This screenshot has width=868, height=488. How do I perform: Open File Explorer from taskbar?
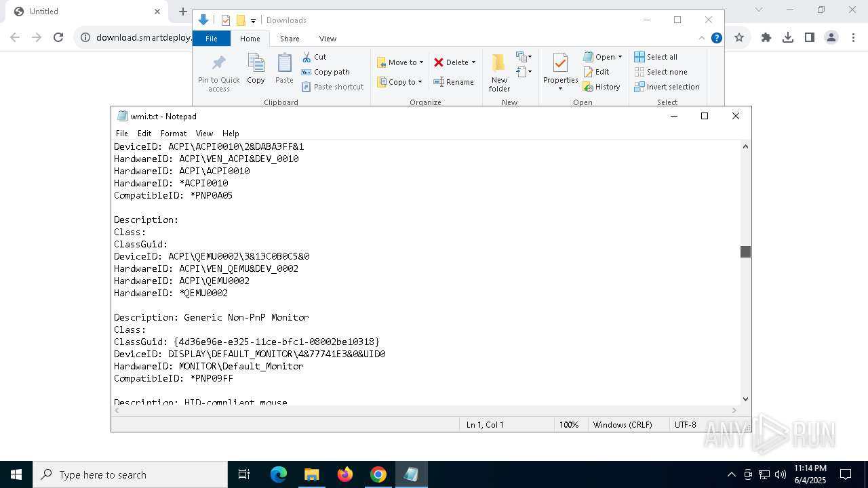(312, 474)
